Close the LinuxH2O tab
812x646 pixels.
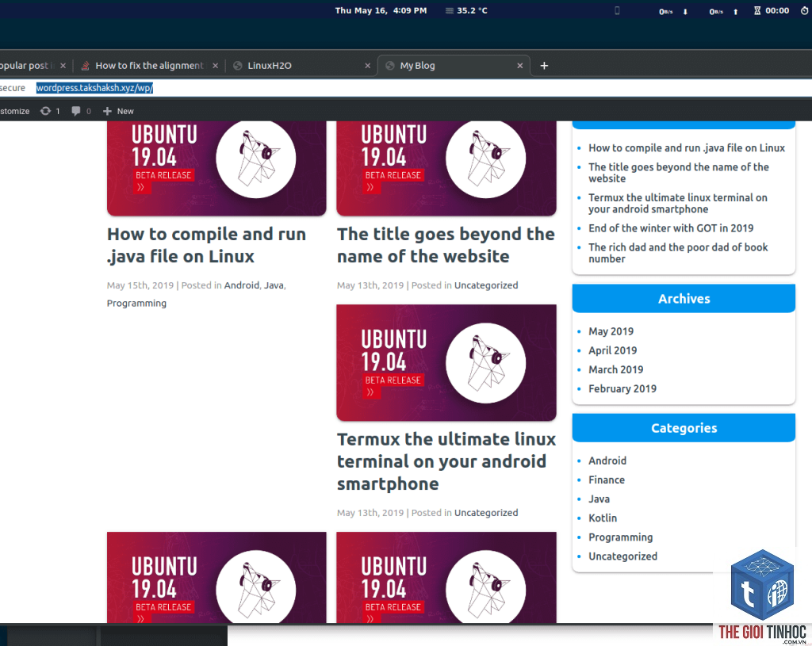pos(368,66)
